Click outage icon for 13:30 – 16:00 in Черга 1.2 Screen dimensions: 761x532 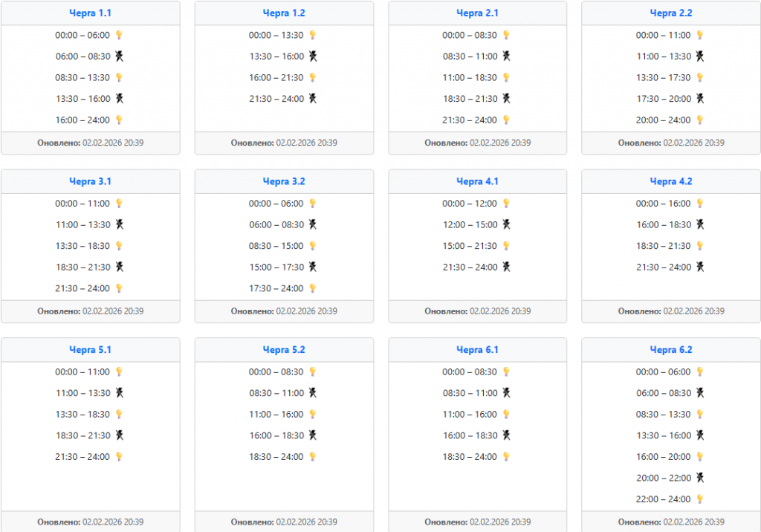pyautogui.click(x=313, y=56)
